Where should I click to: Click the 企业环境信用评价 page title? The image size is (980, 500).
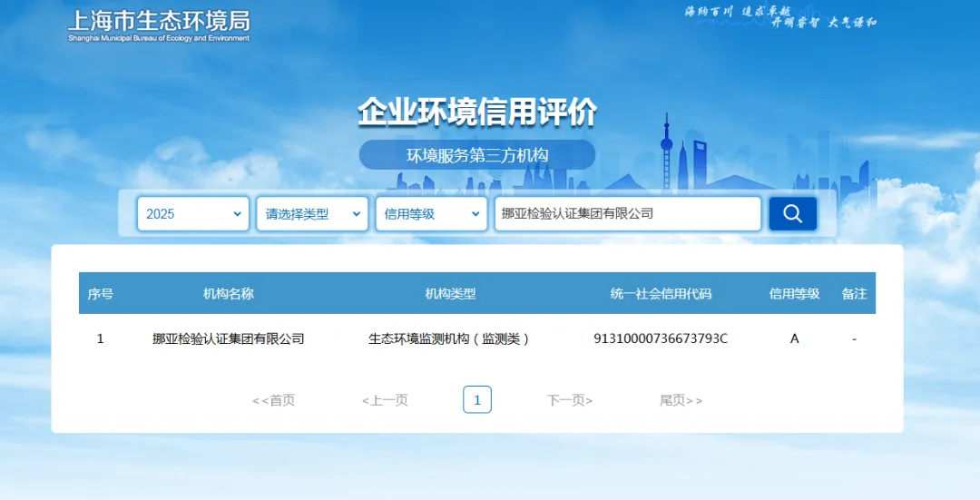pyautogui.click(x=477, y=113)
